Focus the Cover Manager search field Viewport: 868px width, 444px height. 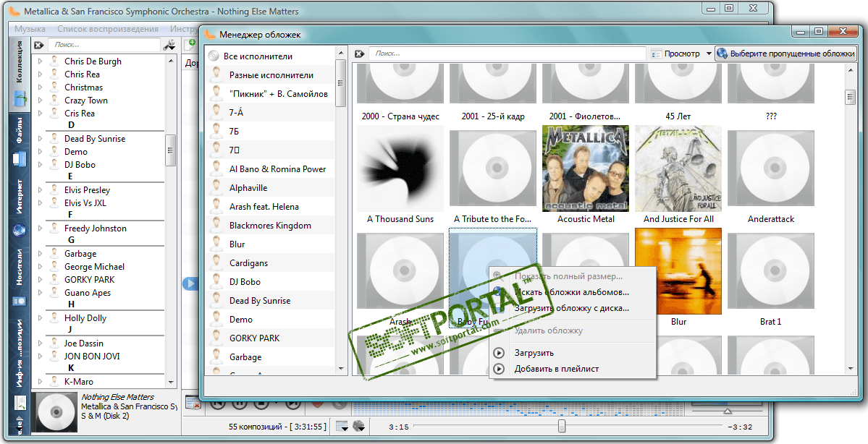coord(507,54)
